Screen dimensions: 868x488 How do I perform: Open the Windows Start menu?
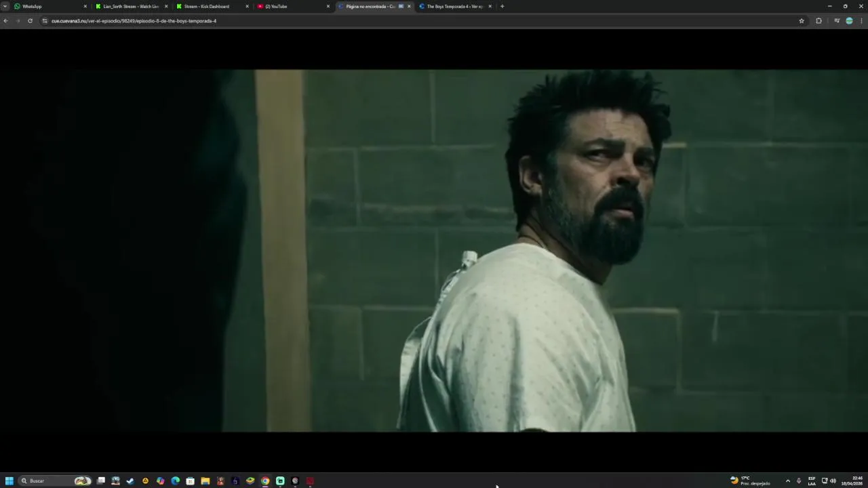(x=9, y=481)
